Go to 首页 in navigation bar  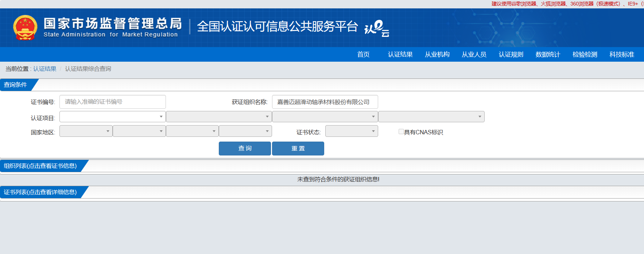tap(363, 54)
